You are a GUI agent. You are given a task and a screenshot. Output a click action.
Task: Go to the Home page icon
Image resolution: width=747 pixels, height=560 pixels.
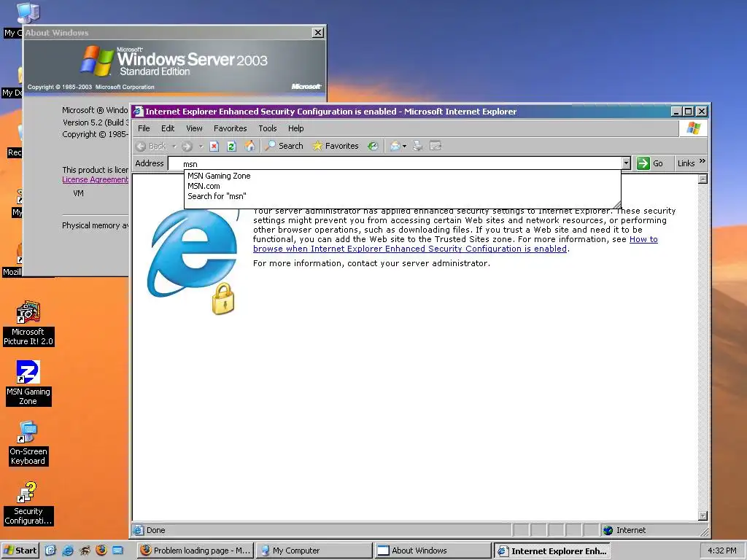(249, 146)
